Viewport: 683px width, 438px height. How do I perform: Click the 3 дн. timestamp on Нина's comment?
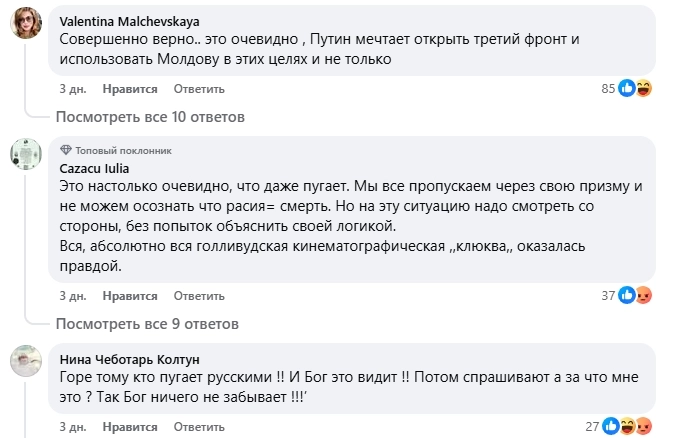pos(72,427)
